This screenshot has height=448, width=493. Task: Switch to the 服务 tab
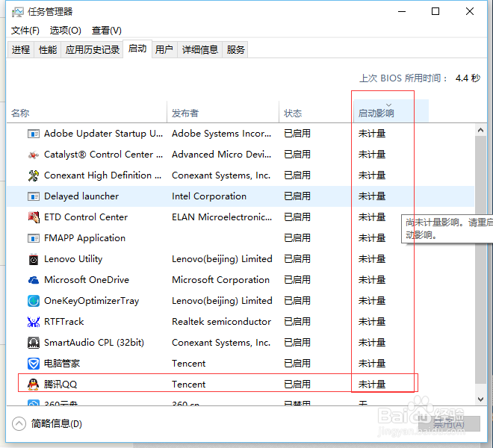coord(235,50)
